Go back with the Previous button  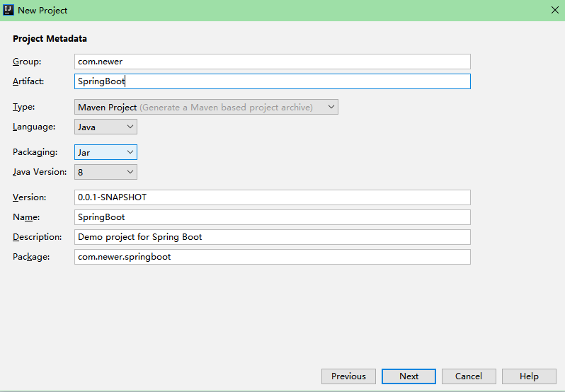[348, 376]
